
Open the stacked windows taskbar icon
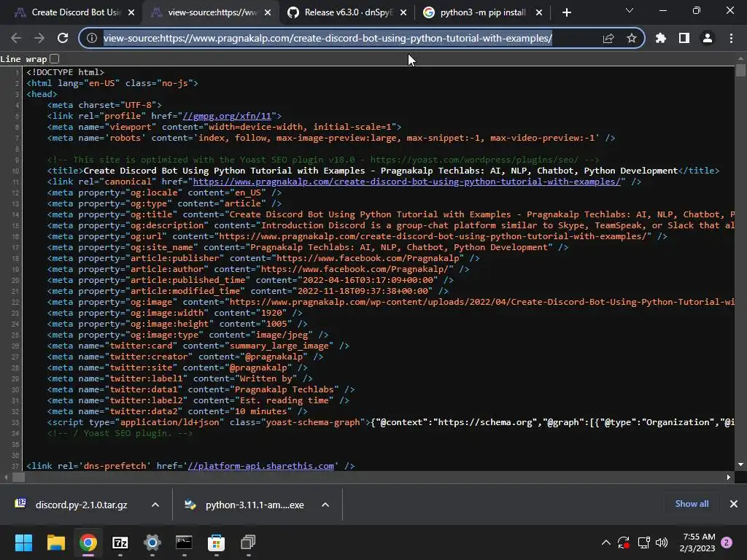248,542
